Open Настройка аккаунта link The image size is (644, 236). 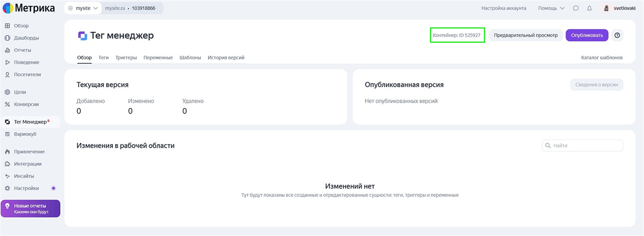(504, 8)
